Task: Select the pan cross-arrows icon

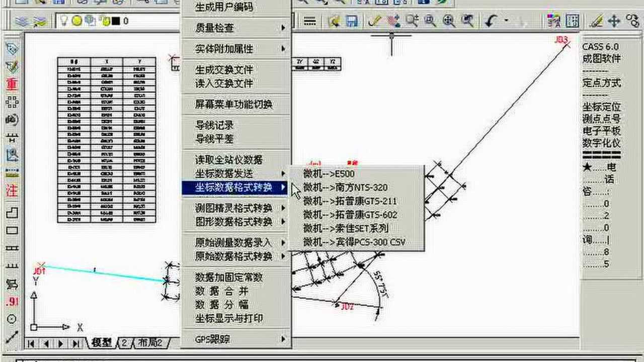Action: click(x=614, y=21)
